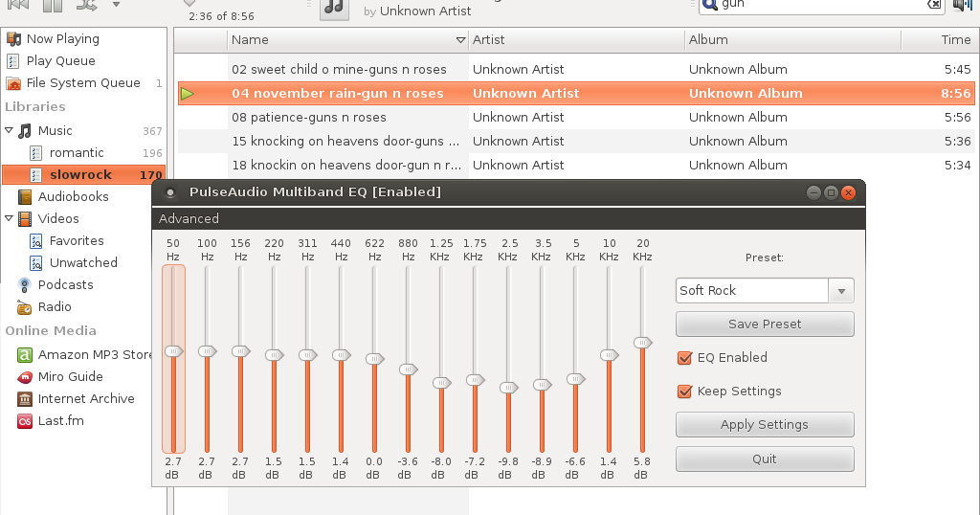This screenshot has width=980, height=515.
Task: Open the Audiobooks library
Action: pos(73,196)
